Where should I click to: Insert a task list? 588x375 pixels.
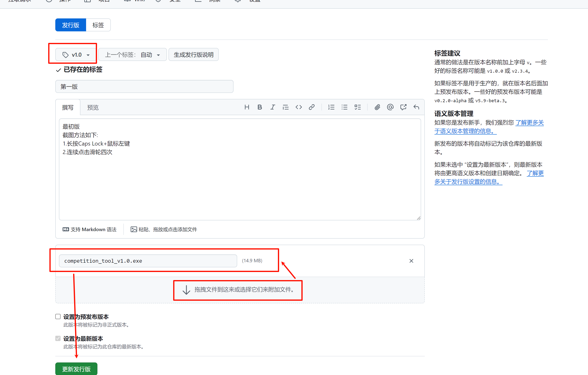click(x=357, y=107)
